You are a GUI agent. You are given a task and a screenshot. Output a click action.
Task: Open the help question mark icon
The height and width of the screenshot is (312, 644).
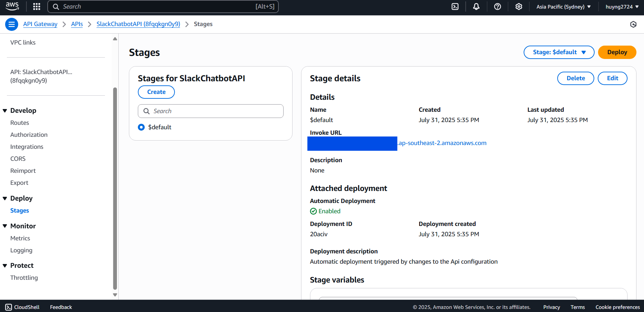[498, 7]
